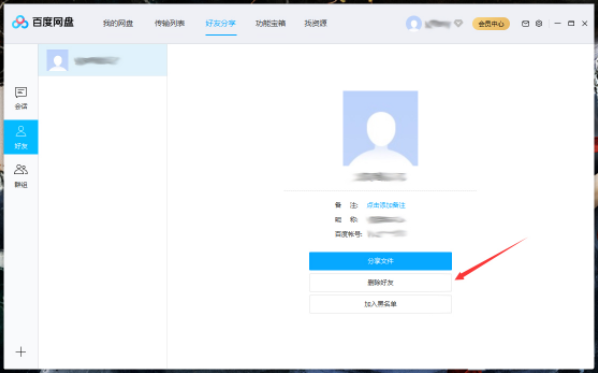This screenshot has height=373, width=598.
Task: Close the Baidu Netdisk window
Action: (x=584, y=24)
